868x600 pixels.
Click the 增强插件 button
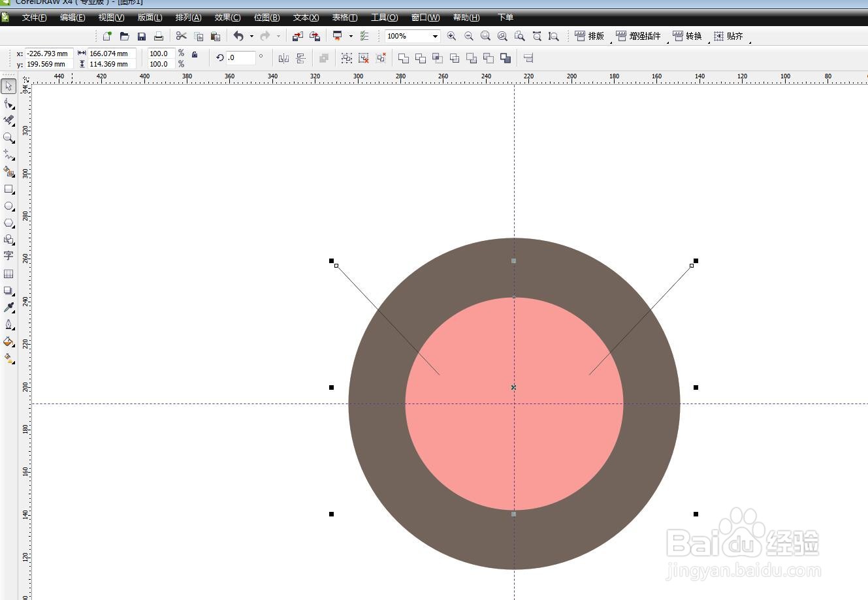click(638, 37)
